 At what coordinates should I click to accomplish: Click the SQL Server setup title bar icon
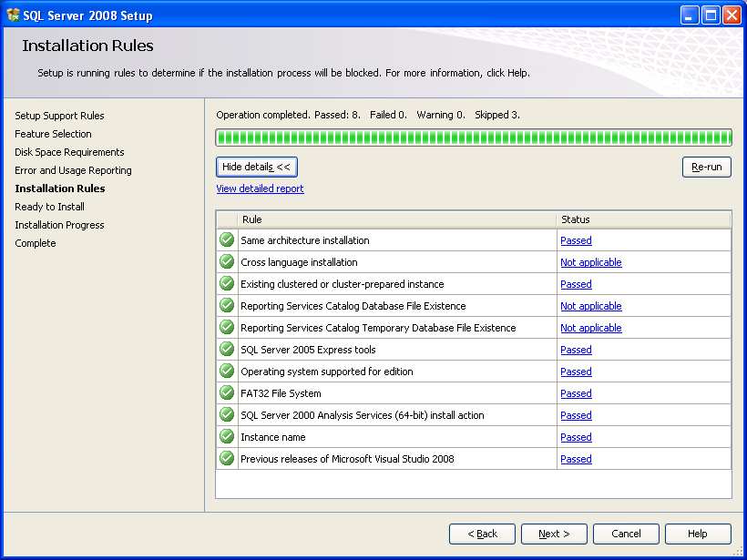click(13, 15)
